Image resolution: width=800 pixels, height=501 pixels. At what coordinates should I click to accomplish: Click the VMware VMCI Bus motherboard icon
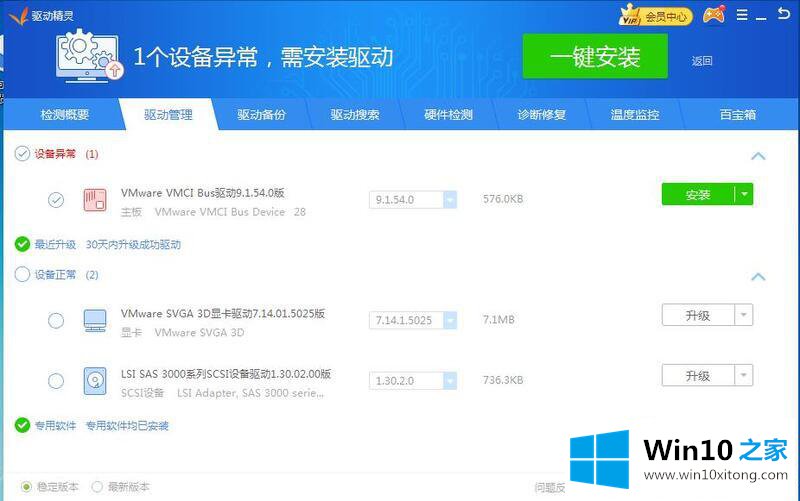click(95, 199)
